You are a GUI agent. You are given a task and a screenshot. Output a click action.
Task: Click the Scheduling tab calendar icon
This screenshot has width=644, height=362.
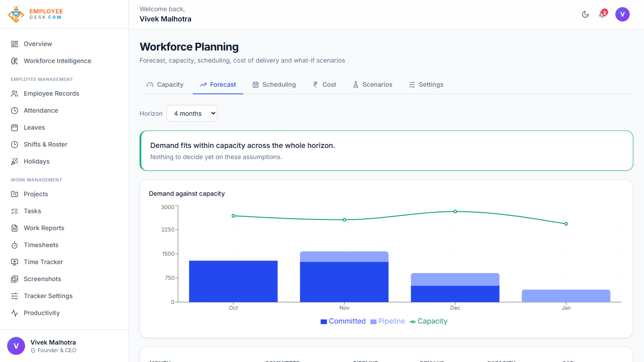point(256,84)
